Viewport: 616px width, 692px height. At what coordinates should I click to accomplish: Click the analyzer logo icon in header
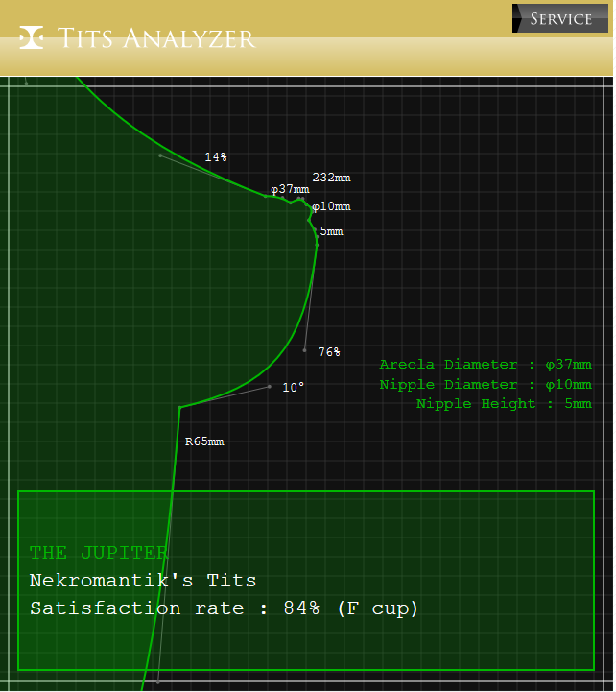(x=32, y=37)
